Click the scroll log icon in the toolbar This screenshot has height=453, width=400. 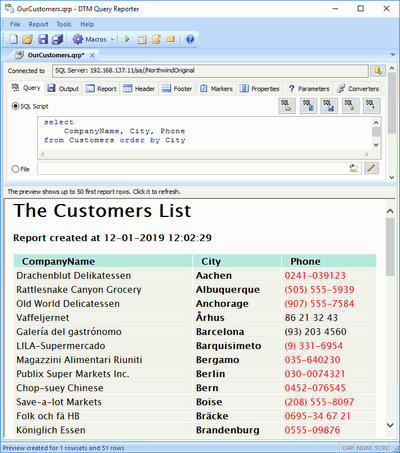pyautogui.click(x=156, y=39)
